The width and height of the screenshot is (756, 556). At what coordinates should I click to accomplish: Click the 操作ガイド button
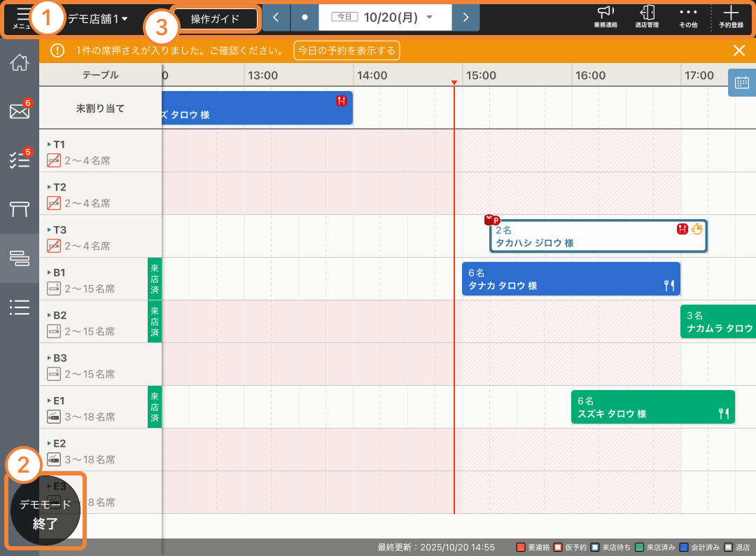pyautogui.click(x=215, y=19)
